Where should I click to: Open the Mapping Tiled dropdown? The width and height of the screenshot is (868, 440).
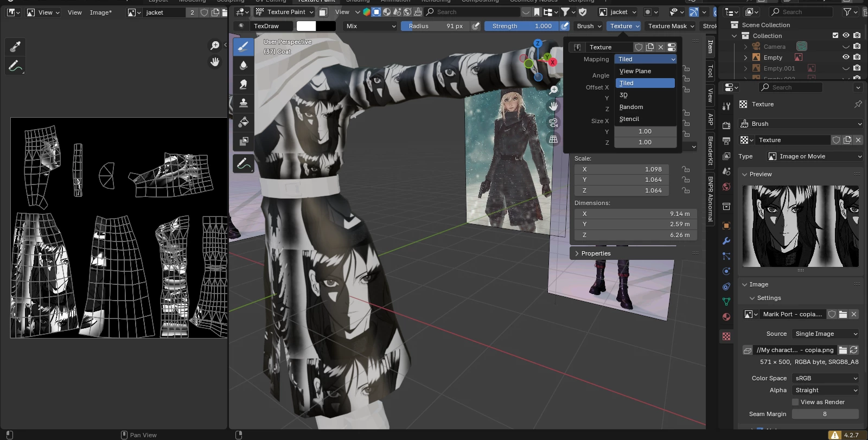click(646, 59)
